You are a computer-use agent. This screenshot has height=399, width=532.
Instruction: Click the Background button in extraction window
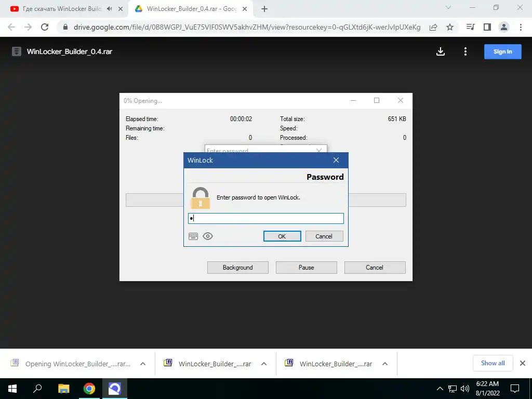238,268
